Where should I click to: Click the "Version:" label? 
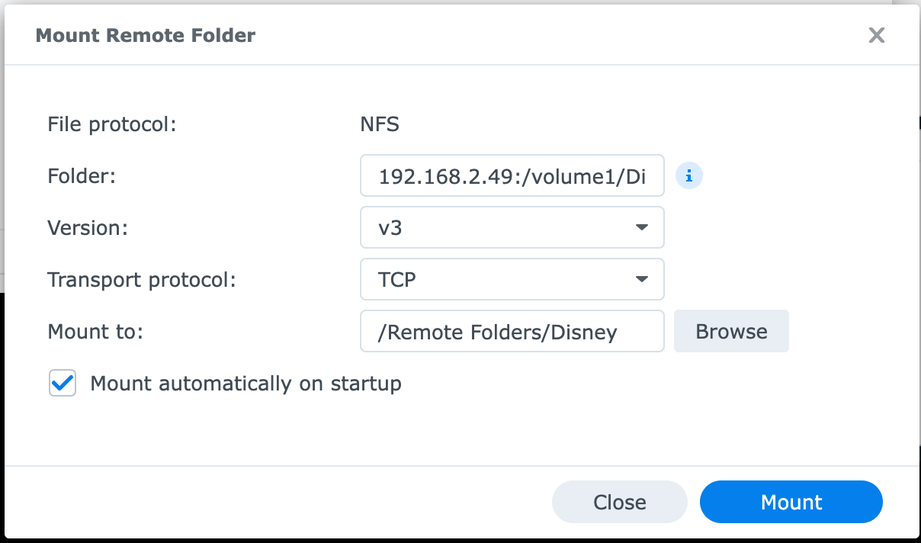click(x=88, y=228)
